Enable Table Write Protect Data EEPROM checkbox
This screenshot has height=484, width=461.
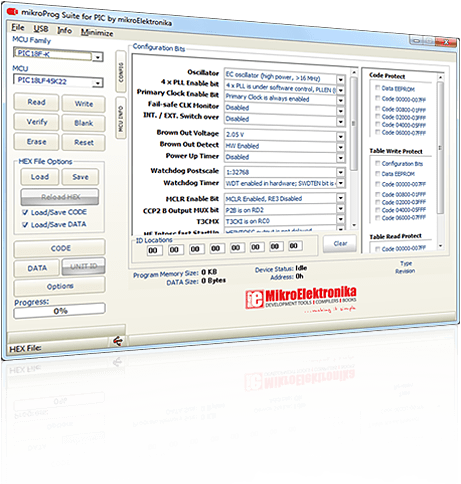tap(378, 173)
